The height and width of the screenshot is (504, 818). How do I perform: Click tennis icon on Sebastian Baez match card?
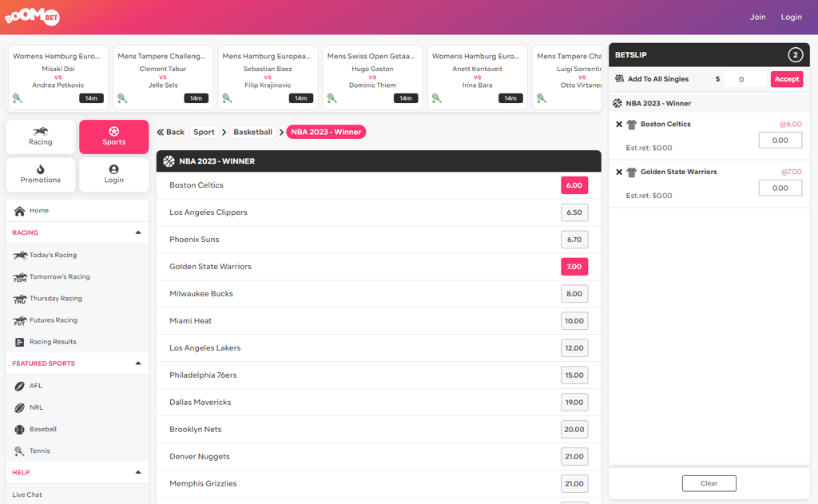point(227,98)
